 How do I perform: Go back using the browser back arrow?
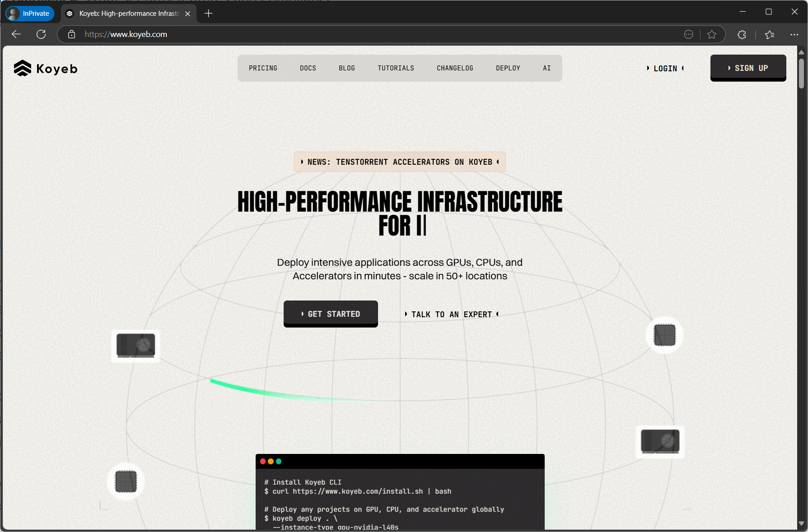[16, 34]
